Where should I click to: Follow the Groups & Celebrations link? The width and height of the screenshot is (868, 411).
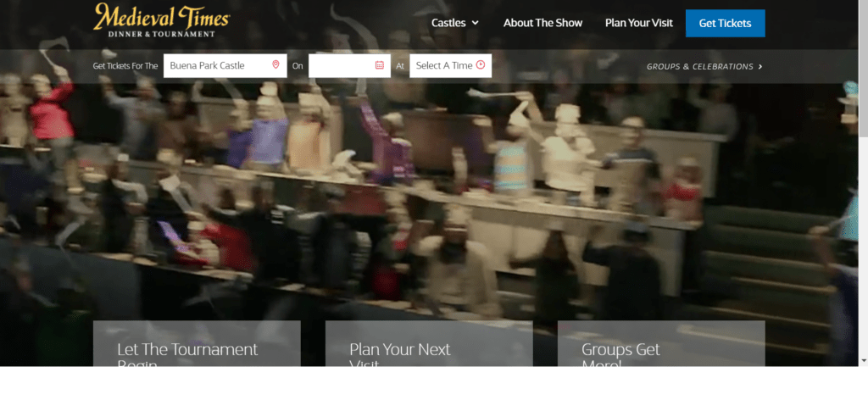coord(699,66)
